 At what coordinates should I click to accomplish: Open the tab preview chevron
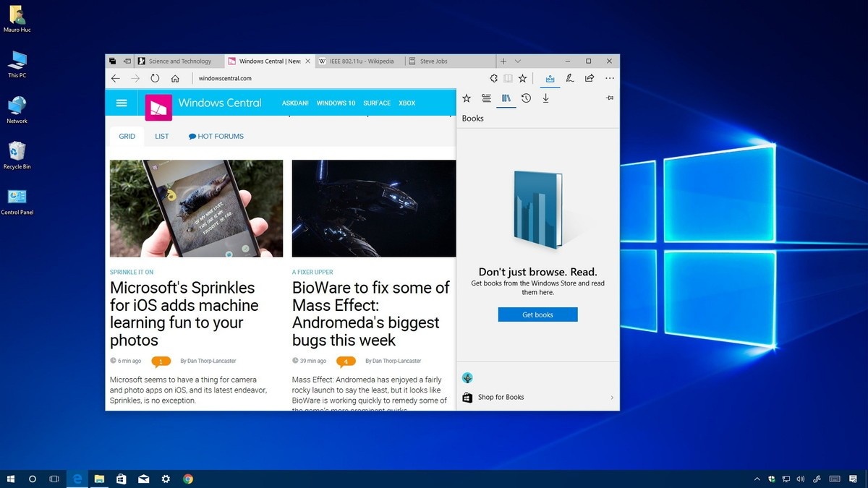[518, 61]
